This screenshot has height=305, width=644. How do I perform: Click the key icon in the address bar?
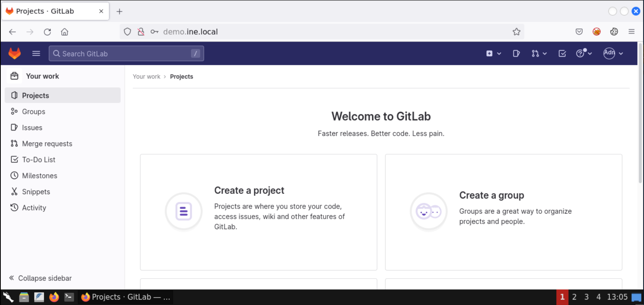click(154, 32)
